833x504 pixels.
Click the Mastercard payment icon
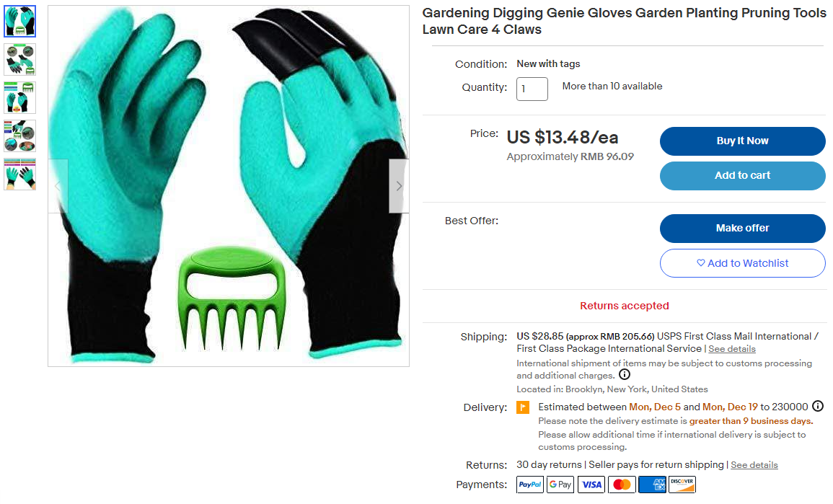tap(622, 485)
